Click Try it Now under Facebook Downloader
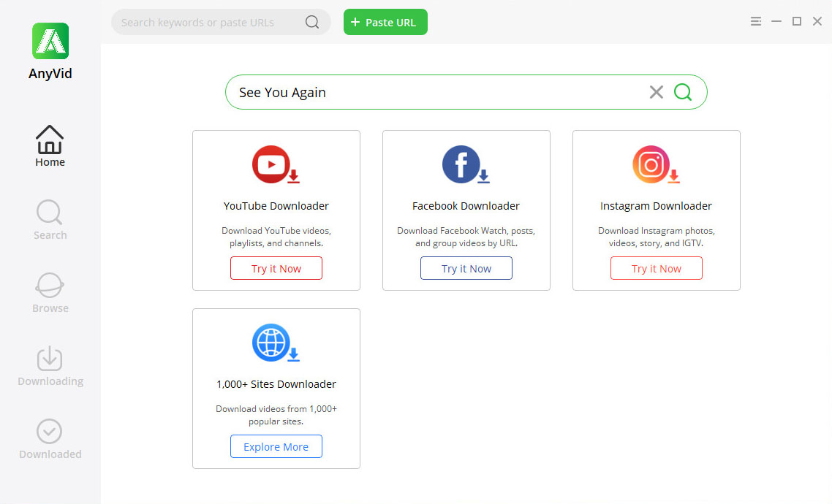832x504 pixels. [x=466, y=268]
